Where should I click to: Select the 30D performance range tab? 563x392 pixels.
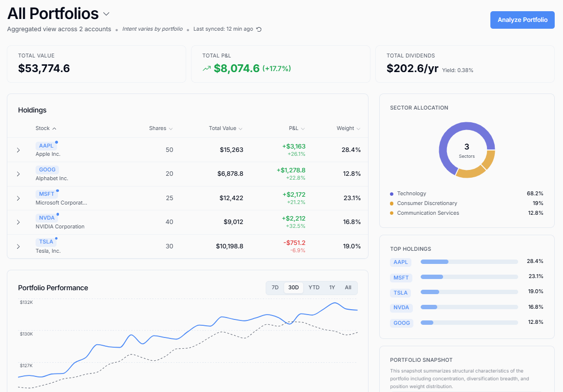click(293, 288)
